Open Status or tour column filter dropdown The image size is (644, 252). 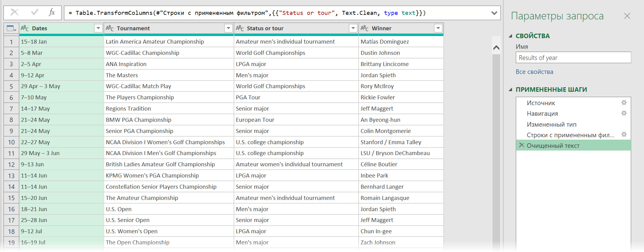(353, 28)
